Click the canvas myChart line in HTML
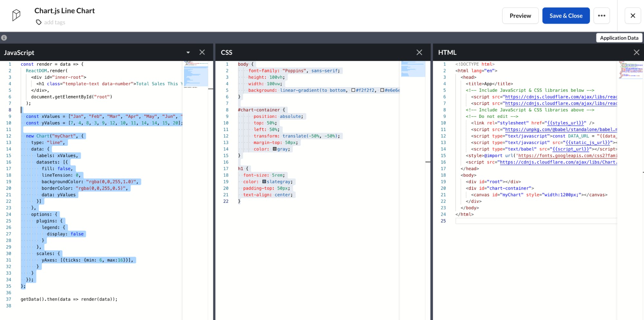 [x=539, y=195]
